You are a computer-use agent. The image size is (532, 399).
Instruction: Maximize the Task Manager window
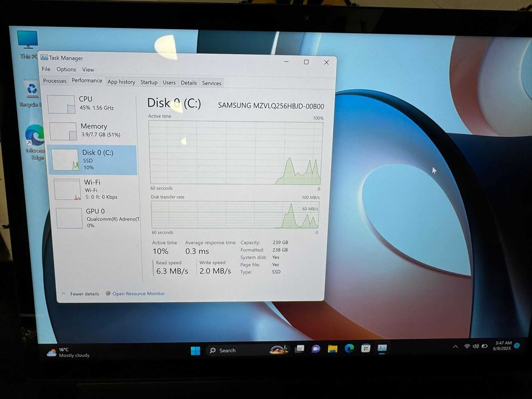coord(306,62)
